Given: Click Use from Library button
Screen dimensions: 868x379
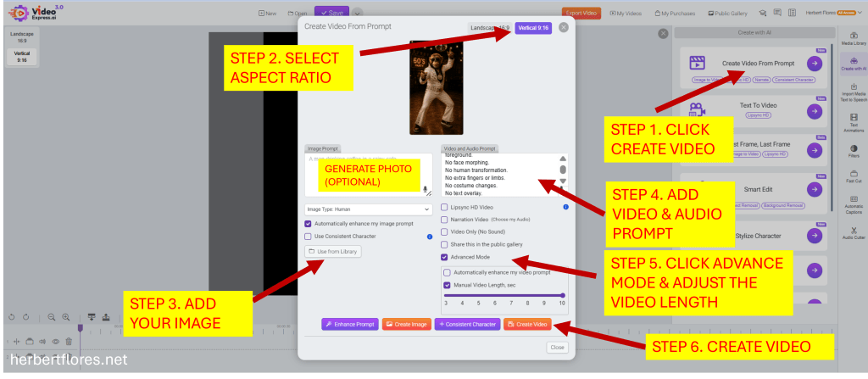Looking at the screenshot, I should pos(332,252).
